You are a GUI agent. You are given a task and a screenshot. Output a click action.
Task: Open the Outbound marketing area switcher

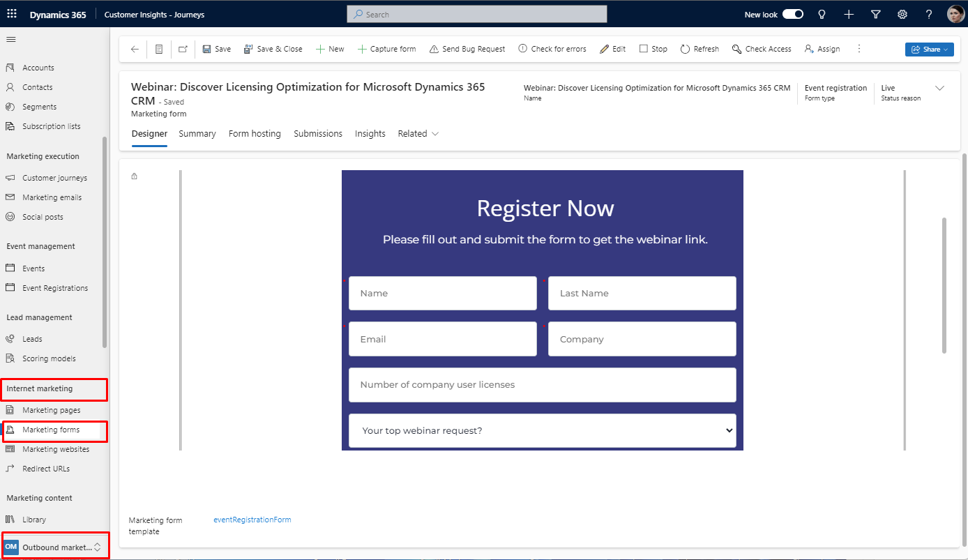pos(54,547)
